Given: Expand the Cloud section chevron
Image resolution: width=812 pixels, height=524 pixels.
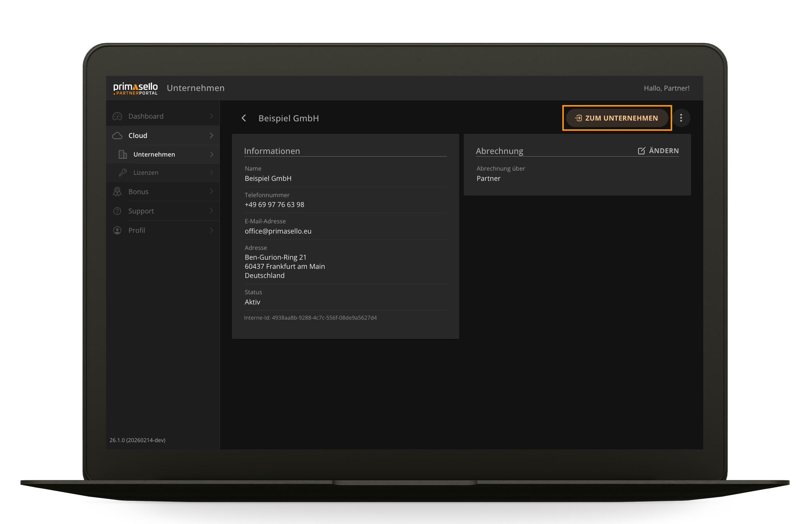Looking at the screenshot, I should click(x=211, y=135).
